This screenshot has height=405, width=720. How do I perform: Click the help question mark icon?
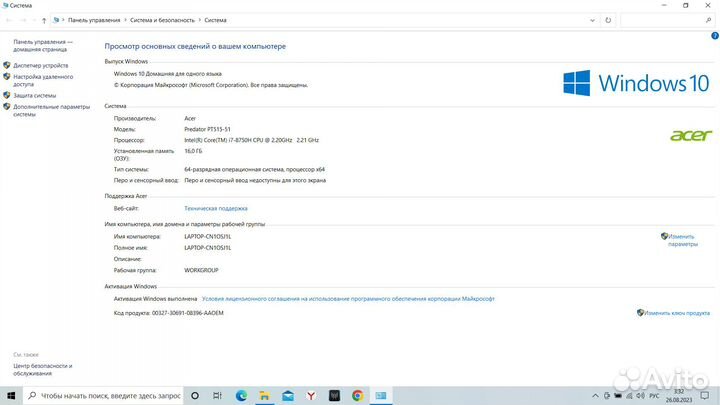point(714,36)
